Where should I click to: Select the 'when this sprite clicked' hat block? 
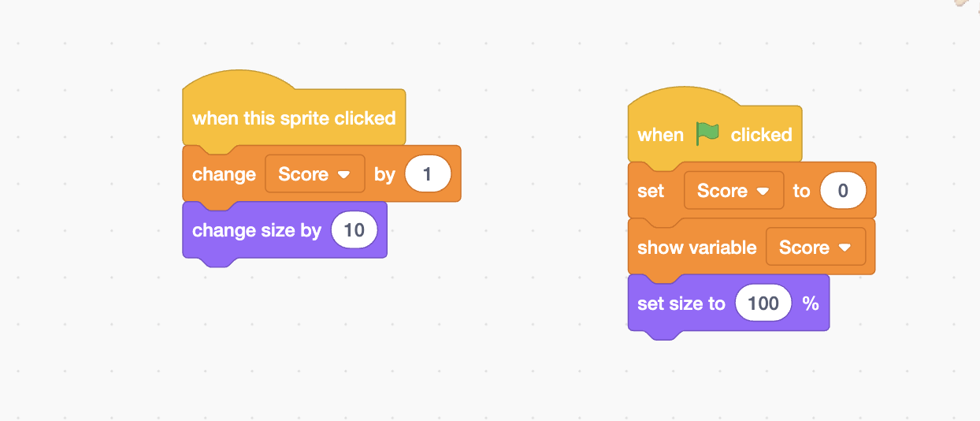[x=293, y=118]
